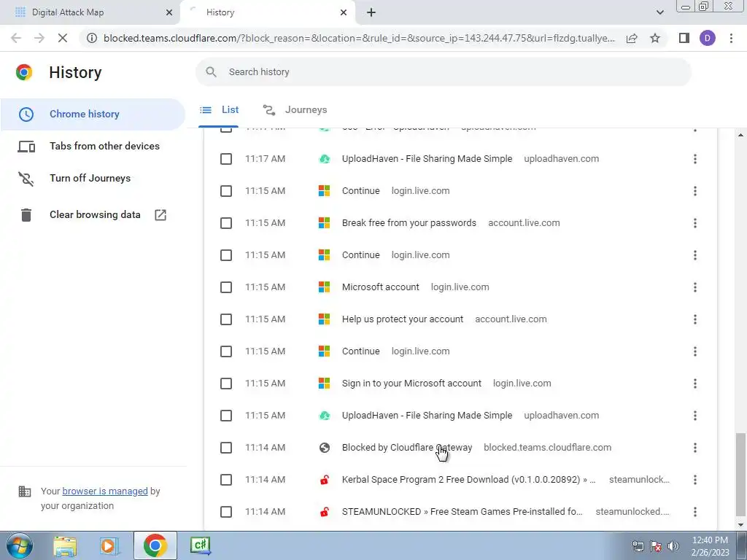747x560 pixels.
Task: Open the Action Center flag icon
Action: [x=656, y=546]
